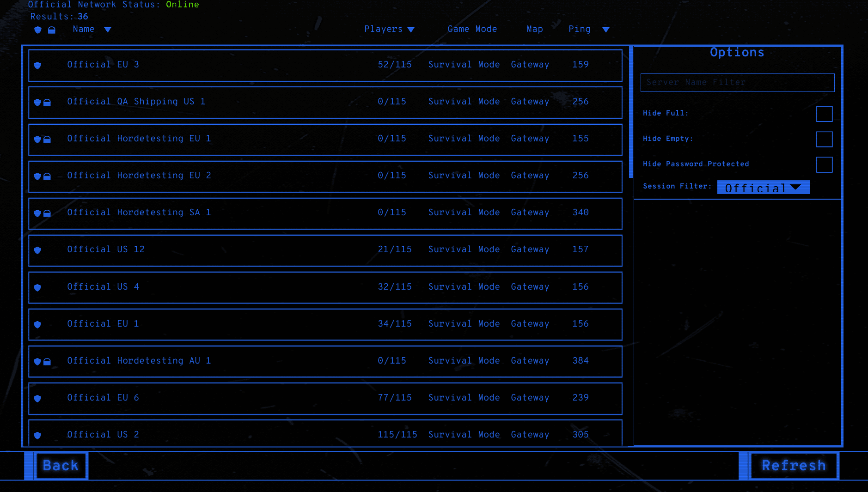Click the shield icon on Official EU 3 row
This screenshot has height=492, width=868.
pyautogui.click(x=37, y=66)
